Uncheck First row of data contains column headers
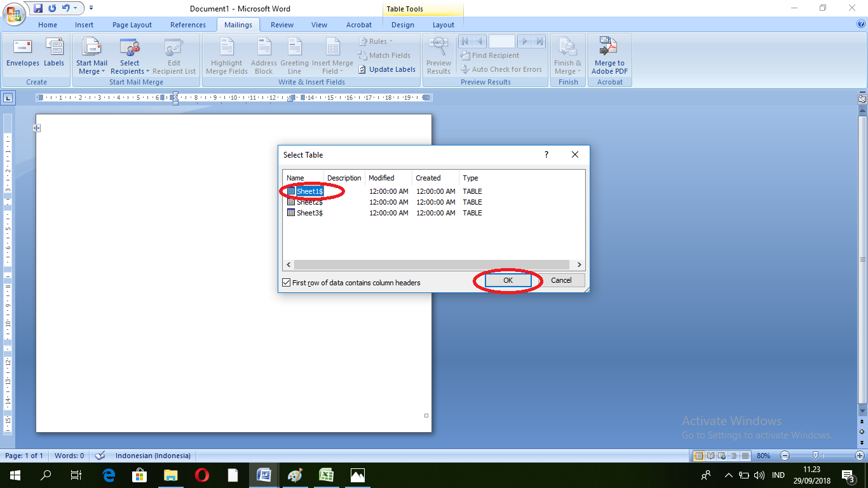The width and height of the screenshot is (868, 488). click(x=286, y=283)
